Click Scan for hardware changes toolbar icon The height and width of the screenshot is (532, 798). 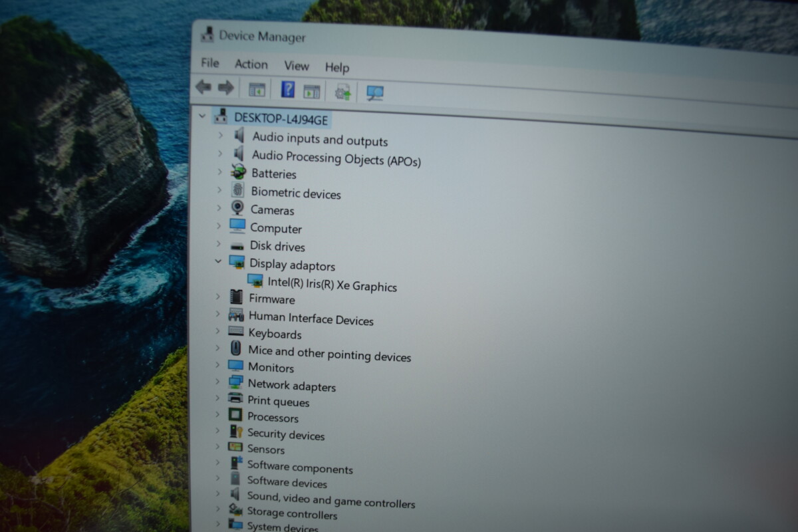[x=375, y=93]
